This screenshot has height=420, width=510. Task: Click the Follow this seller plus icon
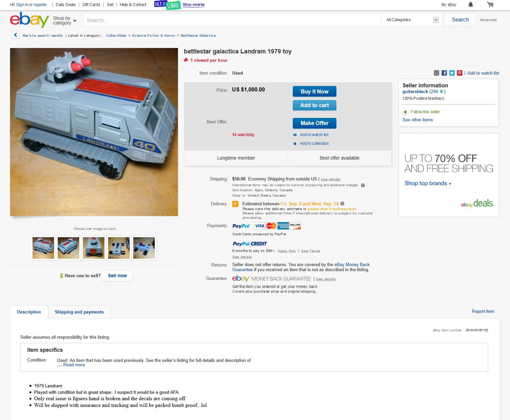click(405, 112)
